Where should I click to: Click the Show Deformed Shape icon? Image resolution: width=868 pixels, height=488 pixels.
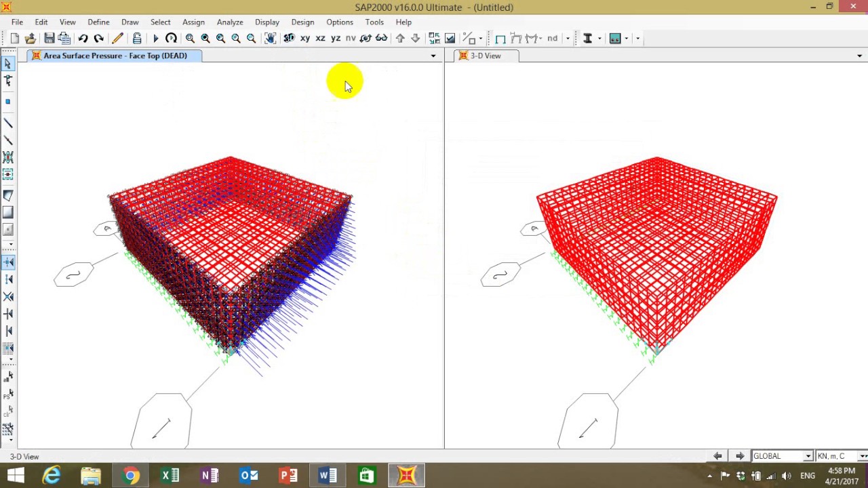click(516, 39)
